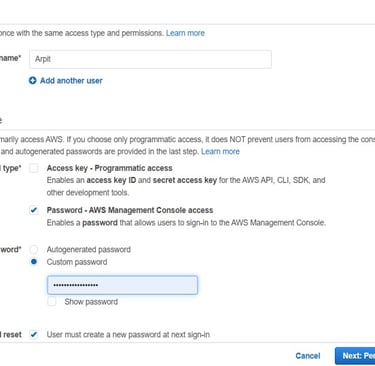375x366 pixels.
Task: Click the 'Show password' label text
Action: [x=91, y=302]
